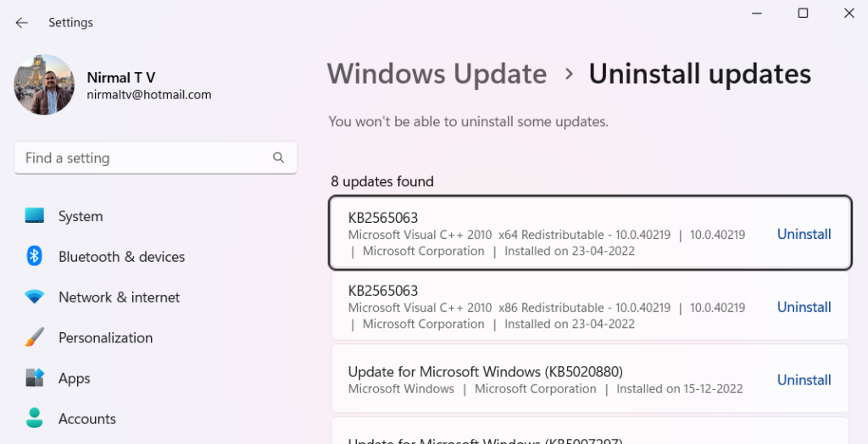Open Bluetooth & devices settings
The height and width of the screenshot is (444, 868).
[122, 257]
